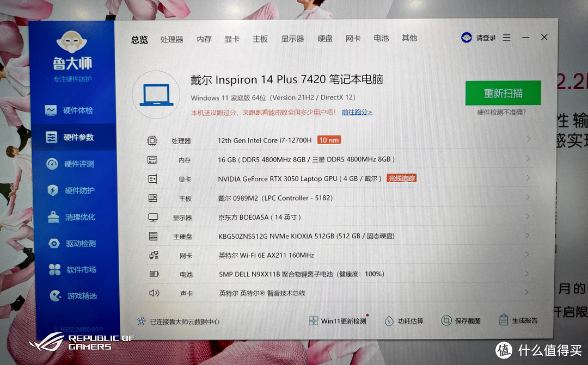Expand the 电池 row chevron
Image resolution: width=588 pixels, height=365 pixels.
point(527,274)
